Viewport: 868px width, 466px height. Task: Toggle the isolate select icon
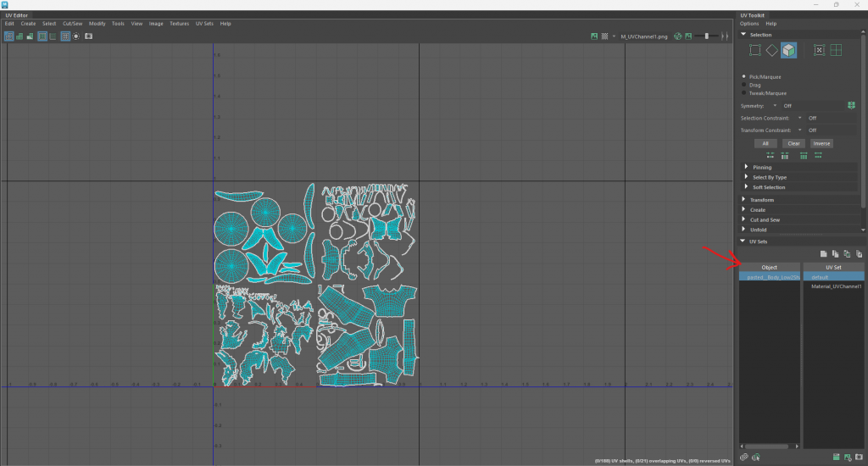click(x=76, y=36)
